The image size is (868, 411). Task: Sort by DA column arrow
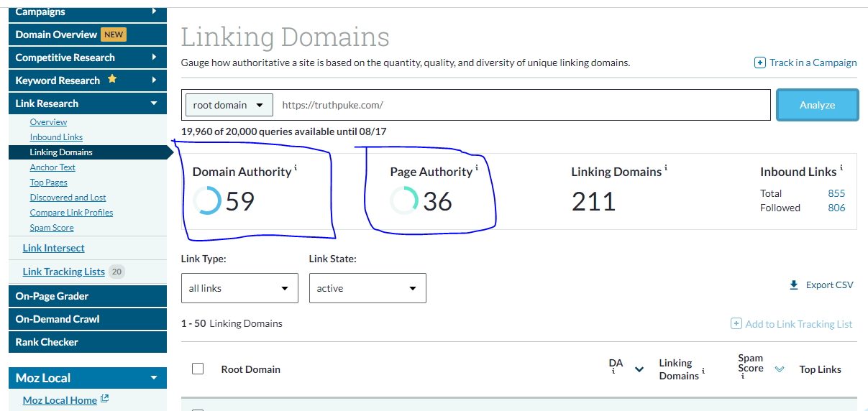pos(639,369)
